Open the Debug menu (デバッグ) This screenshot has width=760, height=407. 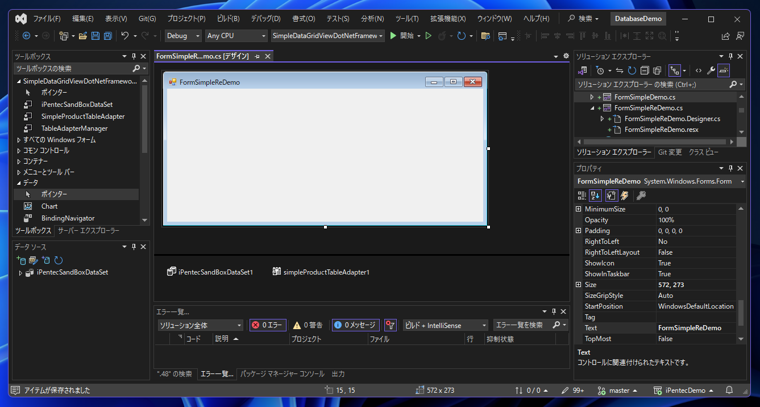point(265,19)
